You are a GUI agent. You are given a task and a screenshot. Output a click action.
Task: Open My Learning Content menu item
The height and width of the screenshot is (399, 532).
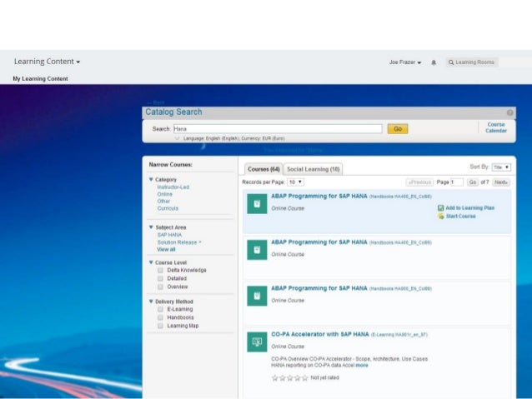pos(40,78)
